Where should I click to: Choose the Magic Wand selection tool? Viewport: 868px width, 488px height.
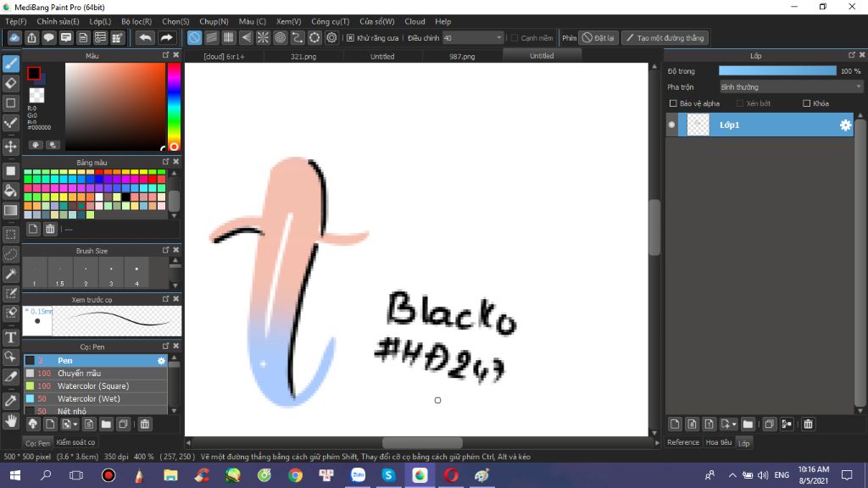tap(11, 274)
